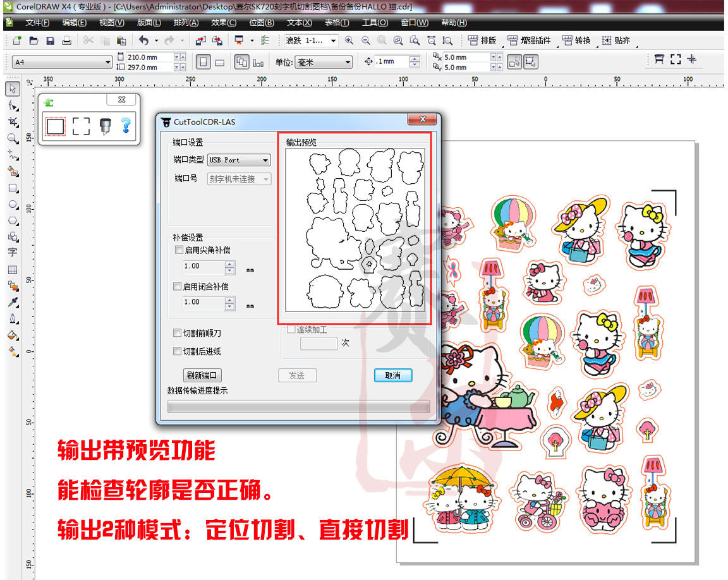Viewport: 728px width, 580px height.
Task: Set page to portrait orientation
Action: click(x=203, y=62)
